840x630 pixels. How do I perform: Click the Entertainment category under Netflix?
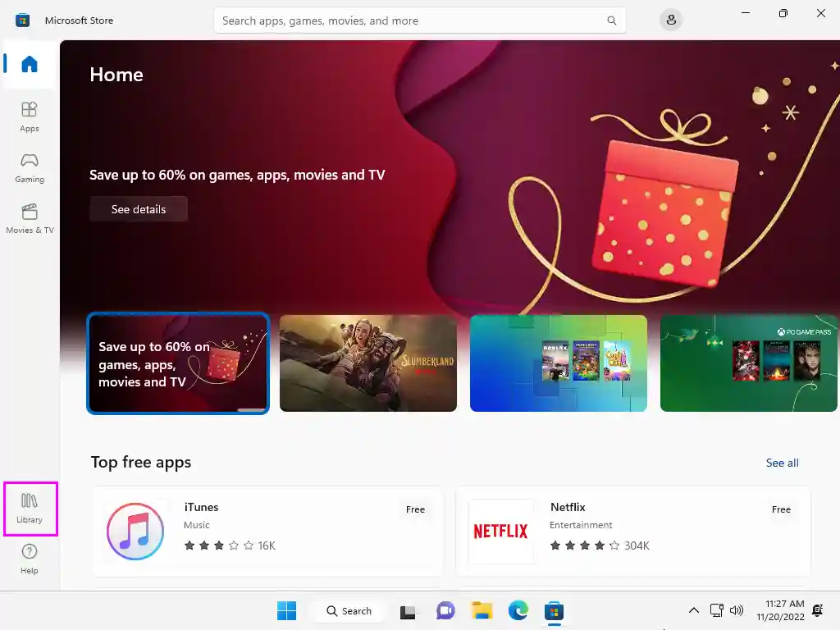581,525
